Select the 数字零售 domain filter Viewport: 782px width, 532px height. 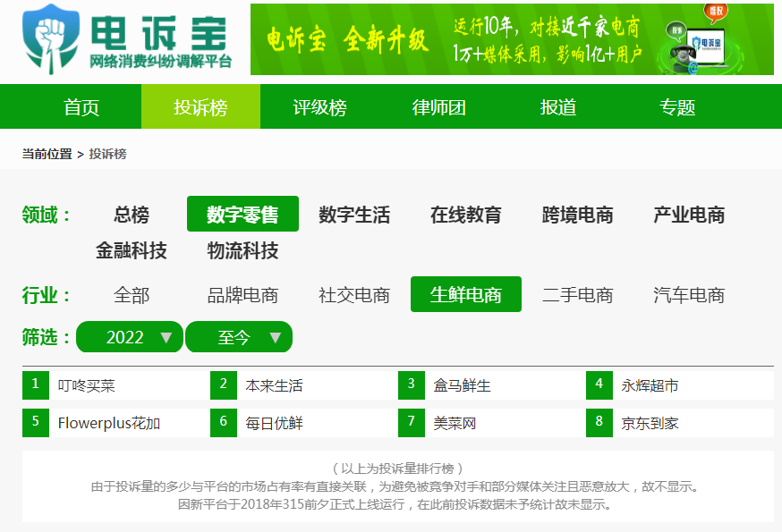click(x=242, y=215)
